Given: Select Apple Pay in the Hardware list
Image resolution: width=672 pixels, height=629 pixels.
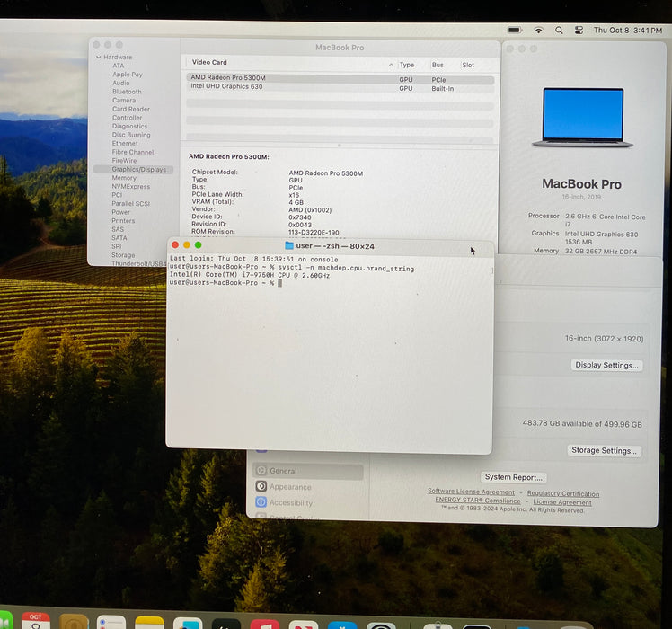Looking at the screenshot, I should click(x=128, y=75).
